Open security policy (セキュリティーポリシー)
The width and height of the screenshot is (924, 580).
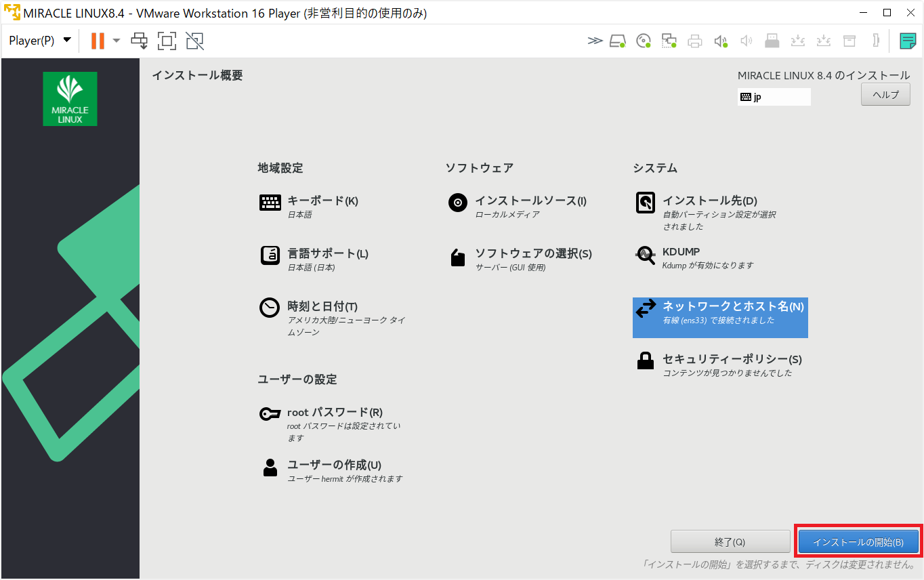[x=719, y=365]
